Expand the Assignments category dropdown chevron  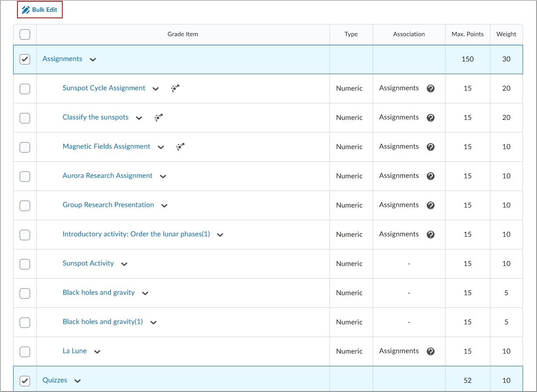pyautogui.click(x=92, y=60)
